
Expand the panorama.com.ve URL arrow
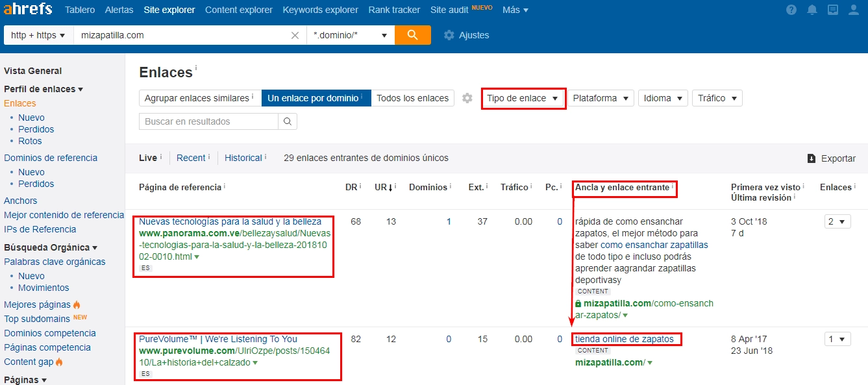[x=197, y=257]
